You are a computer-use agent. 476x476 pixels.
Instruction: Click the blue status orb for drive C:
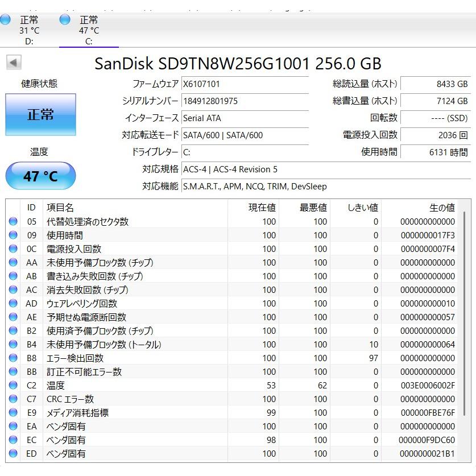pyautogui.click(x=65, y=20)
